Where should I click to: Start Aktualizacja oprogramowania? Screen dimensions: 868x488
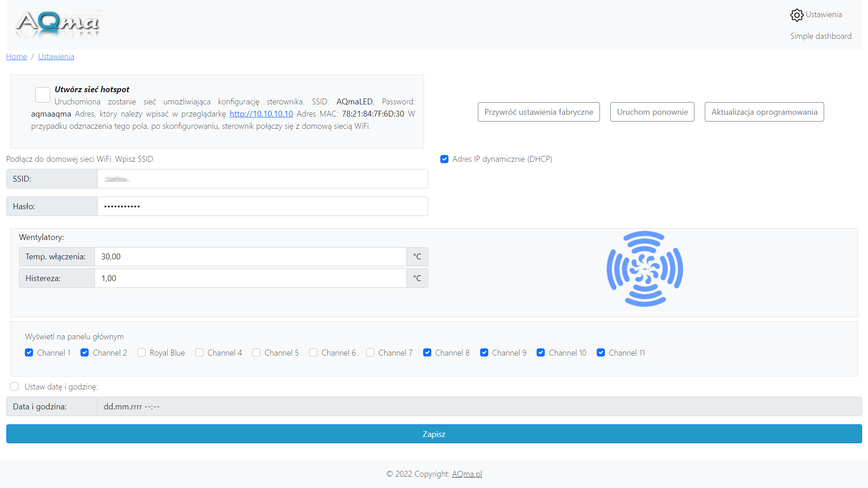point(764,112)
